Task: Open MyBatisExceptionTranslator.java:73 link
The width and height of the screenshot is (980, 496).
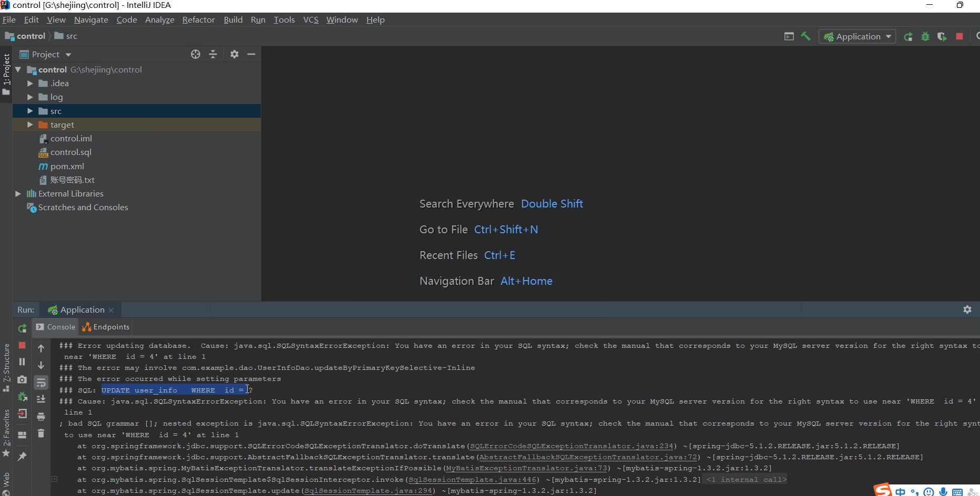Action: [527, 468]
